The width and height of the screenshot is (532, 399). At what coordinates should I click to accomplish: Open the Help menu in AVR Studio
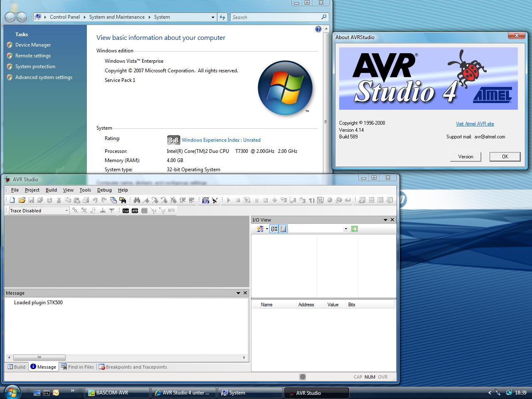click(123, 190)
